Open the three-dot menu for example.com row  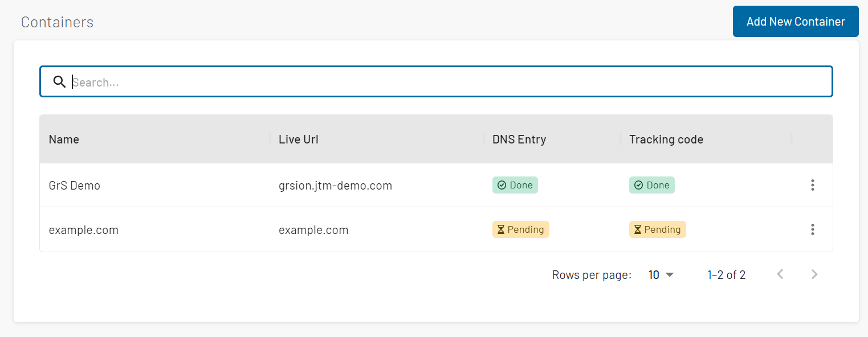click(x=812, y=229)
